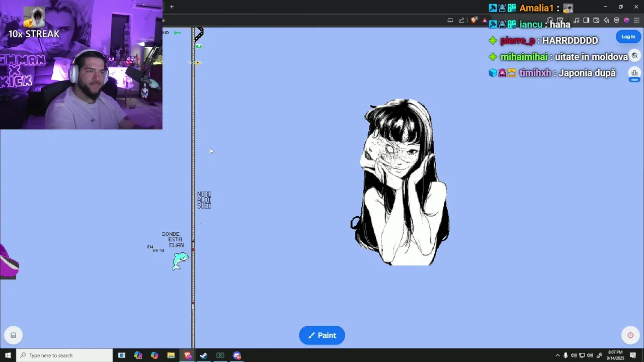The width and height of the screenshot is (644, 362).
Task: Click the pink profile avatar icon
Action: click(626, 21)
